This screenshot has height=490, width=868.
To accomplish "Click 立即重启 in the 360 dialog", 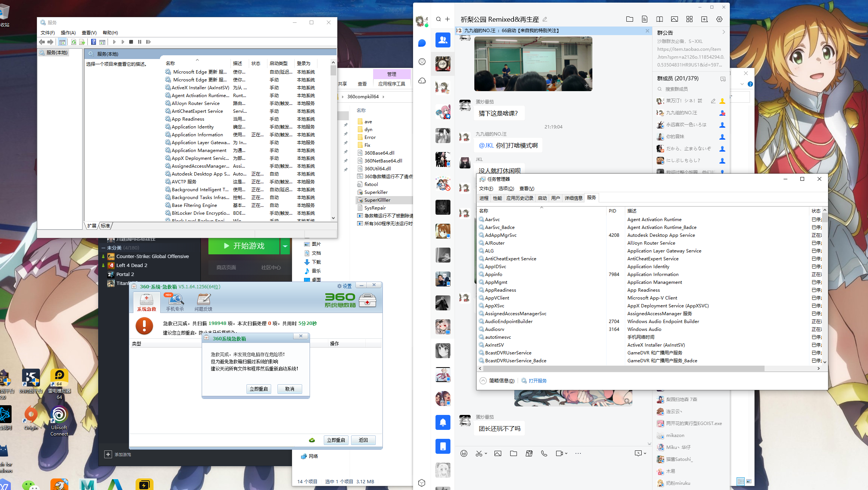I will pyautogui.click(x=258, y=389).
